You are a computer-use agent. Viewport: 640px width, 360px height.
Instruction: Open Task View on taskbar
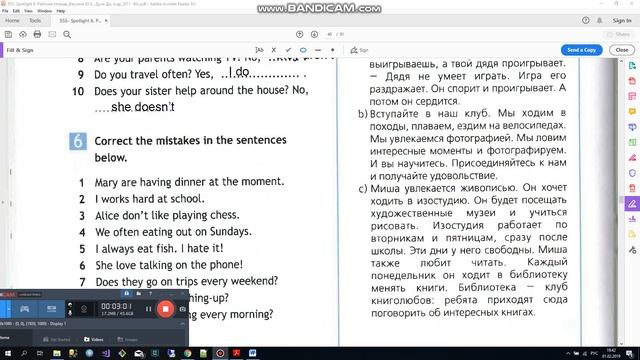(40, 353)
